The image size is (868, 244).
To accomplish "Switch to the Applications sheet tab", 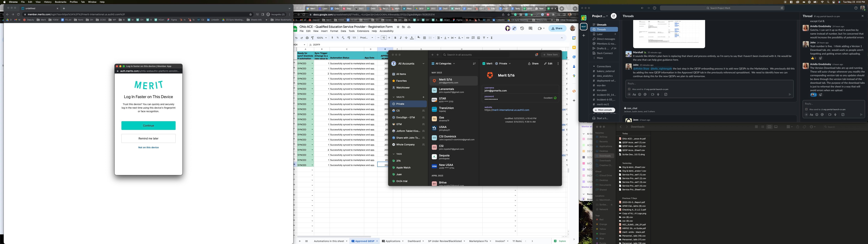I will click(393, 241).
